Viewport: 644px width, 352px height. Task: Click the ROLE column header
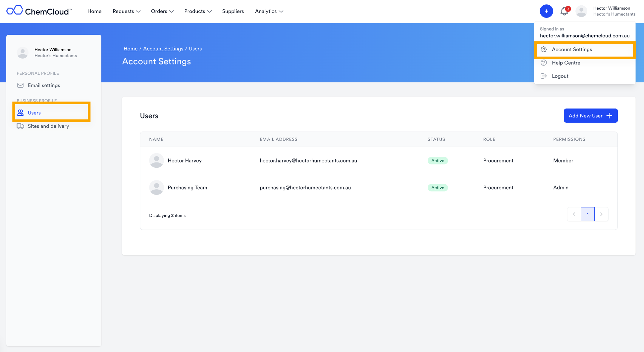coord(489,139)
